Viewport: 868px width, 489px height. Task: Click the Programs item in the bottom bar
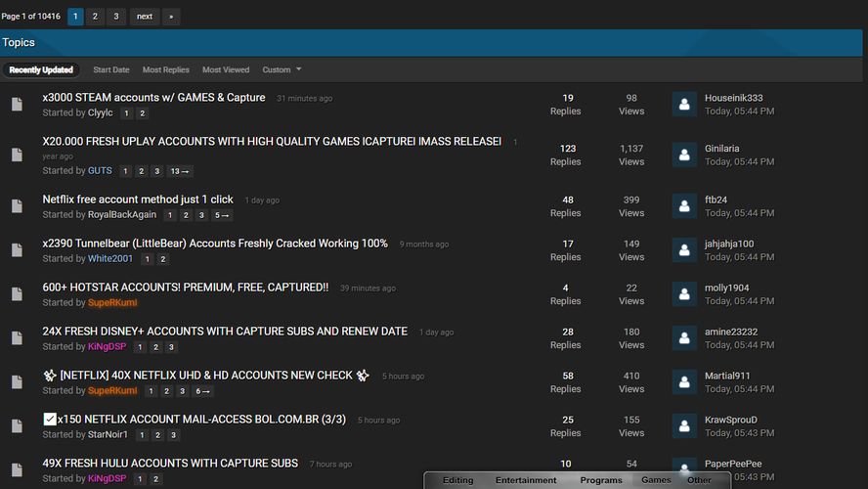[x=600, y=480]
